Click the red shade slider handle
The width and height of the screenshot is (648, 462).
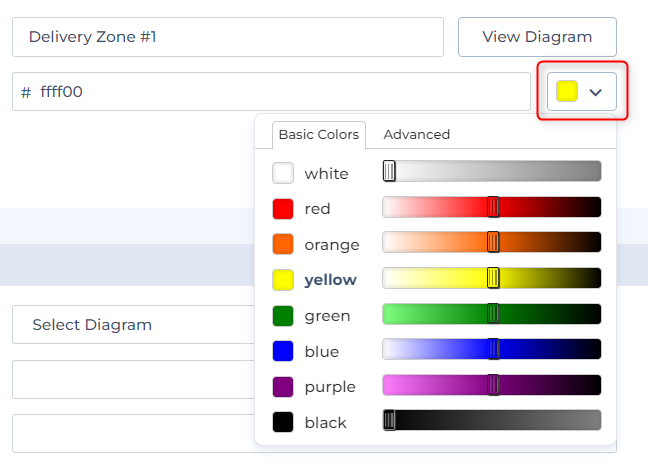(x=493, y=207)
